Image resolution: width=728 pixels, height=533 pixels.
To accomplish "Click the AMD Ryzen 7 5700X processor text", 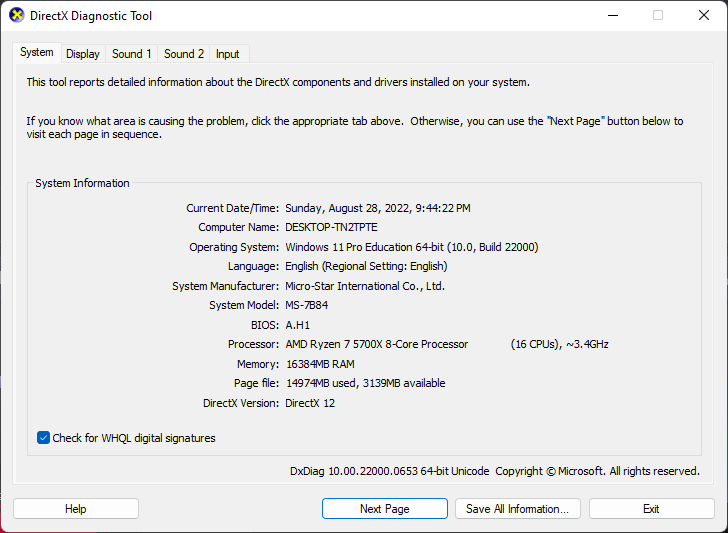I will (x=376, y=344).
